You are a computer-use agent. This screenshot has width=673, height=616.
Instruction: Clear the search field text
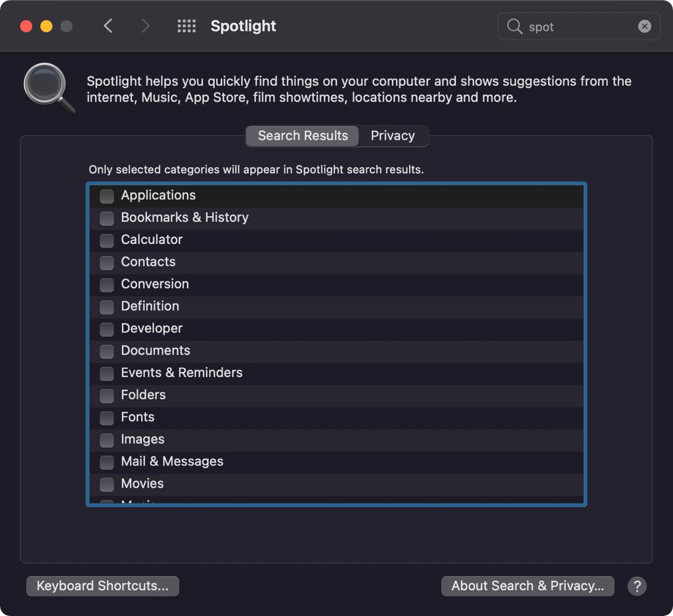tap(645, 26)
